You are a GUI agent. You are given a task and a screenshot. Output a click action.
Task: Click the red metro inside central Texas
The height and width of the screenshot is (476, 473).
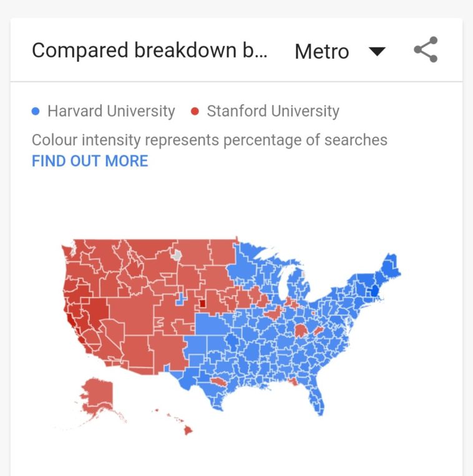point(217,381)
